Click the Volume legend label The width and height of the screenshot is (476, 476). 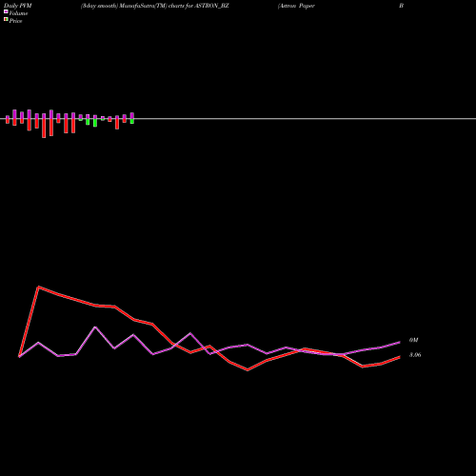pyautogui.click(x=18, y=13)
